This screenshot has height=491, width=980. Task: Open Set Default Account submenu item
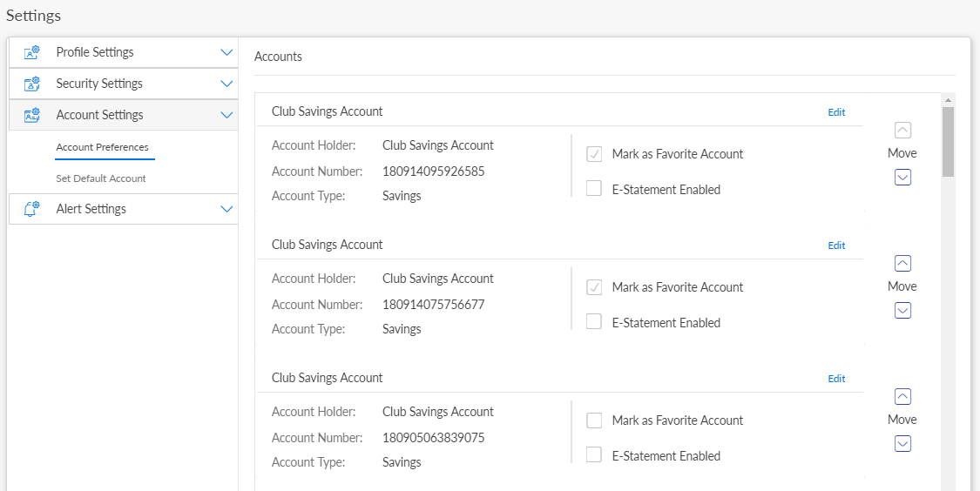coord(101,178)
